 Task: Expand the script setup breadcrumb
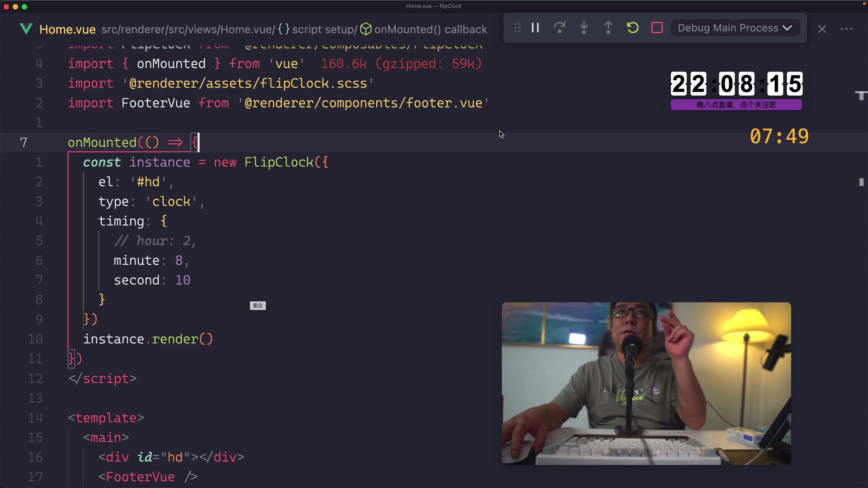point(324,29)
